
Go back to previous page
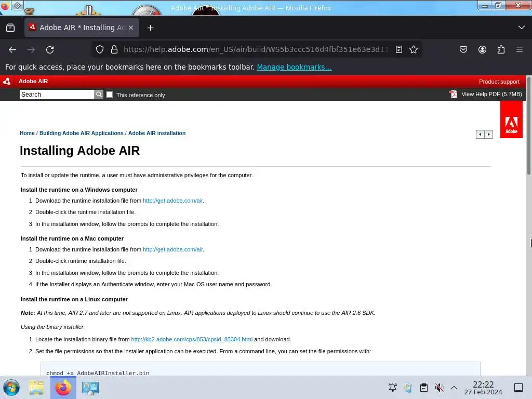[12, 49]
